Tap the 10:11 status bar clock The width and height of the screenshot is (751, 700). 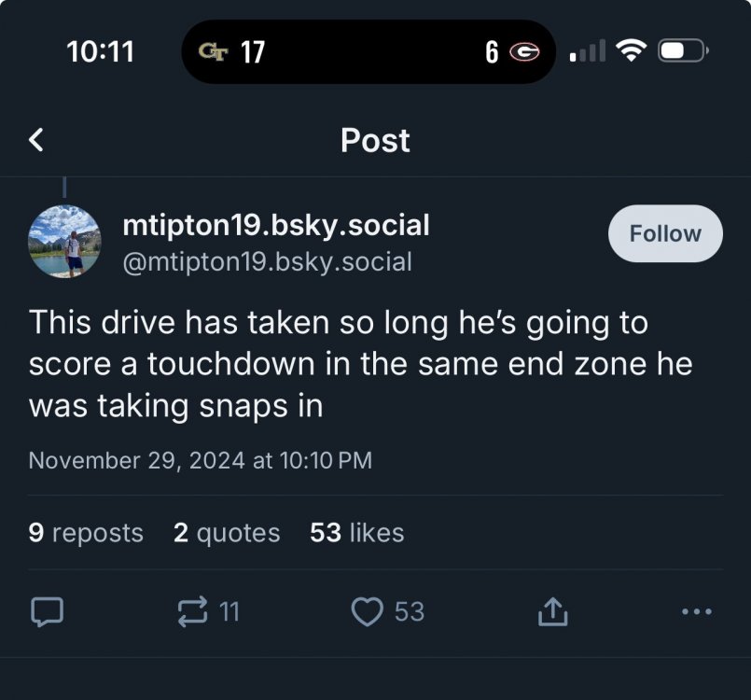(101, 51)
